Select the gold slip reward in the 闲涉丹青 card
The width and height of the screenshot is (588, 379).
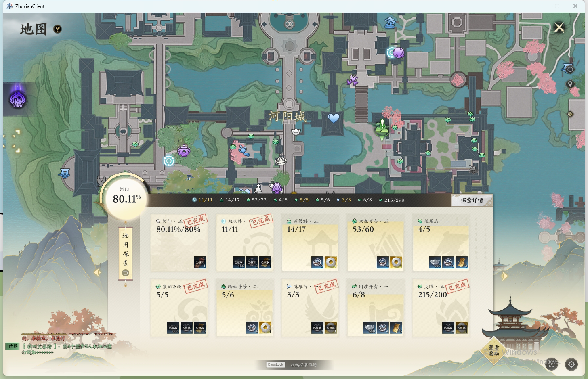pyautogui.click(x=396, y=328)
